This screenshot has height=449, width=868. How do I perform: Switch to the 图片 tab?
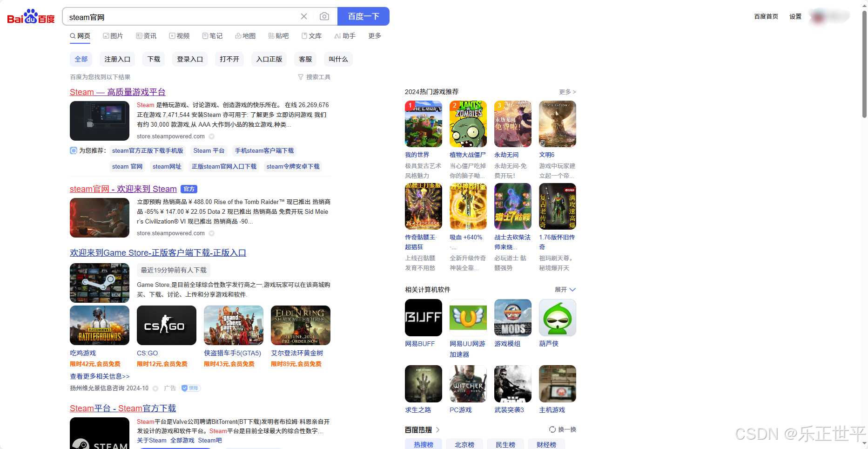coord(113,36)
